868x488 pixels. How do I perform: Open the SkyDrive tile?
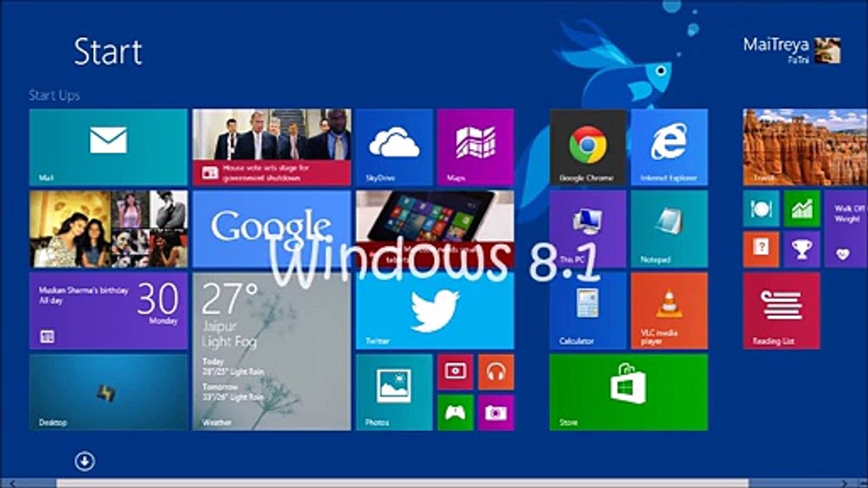[394, 147]
